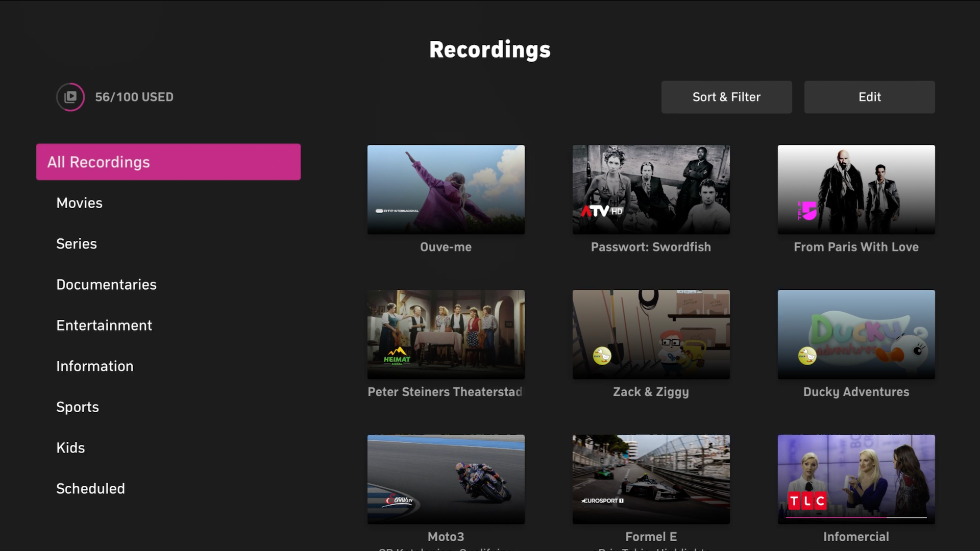Screen dimensions: 980x551
Task: Click the "Zack & Ziggy" title text
Action: click(x=651, y=392)
